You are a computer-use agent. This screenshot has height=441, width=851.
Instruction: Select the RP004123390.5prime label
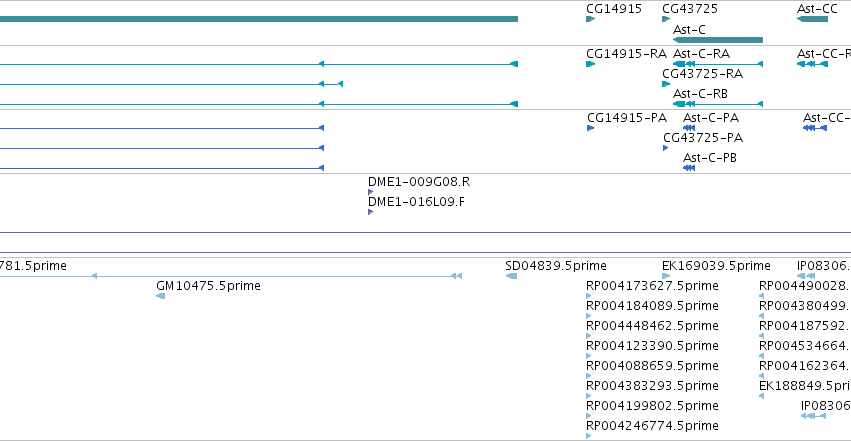652,346
